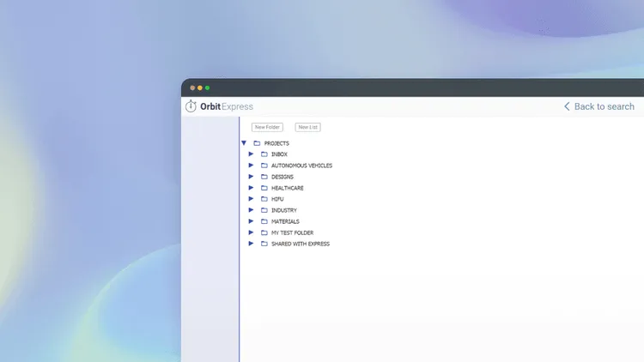The width and height of the screenshot is (644, 362).
Task: Click the New List button
Action: [307, 127]
